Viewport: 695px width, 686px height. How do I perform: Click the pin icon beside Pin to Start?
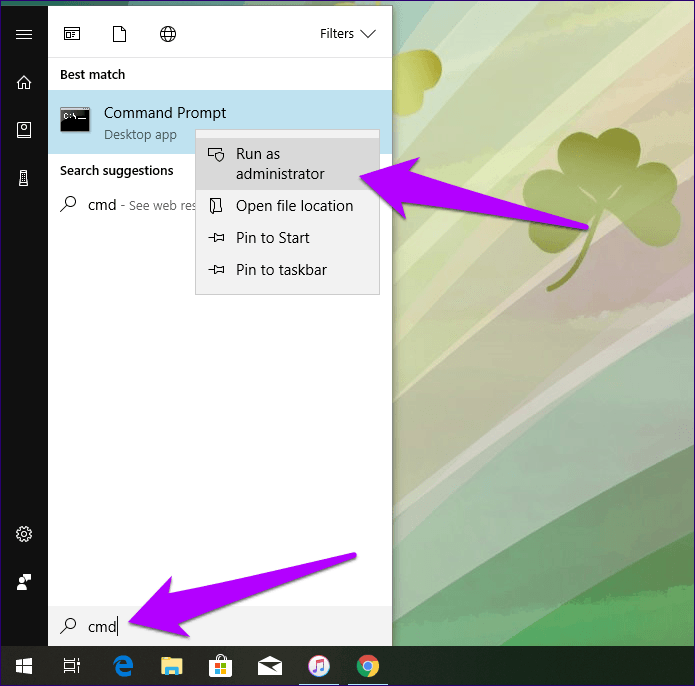(216, 238)
